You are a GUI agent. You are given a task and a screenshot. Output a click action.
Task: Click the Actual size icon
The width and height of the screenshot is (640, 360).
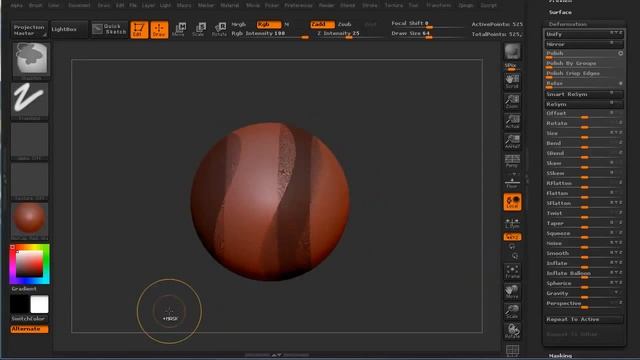tap(512, 121)
